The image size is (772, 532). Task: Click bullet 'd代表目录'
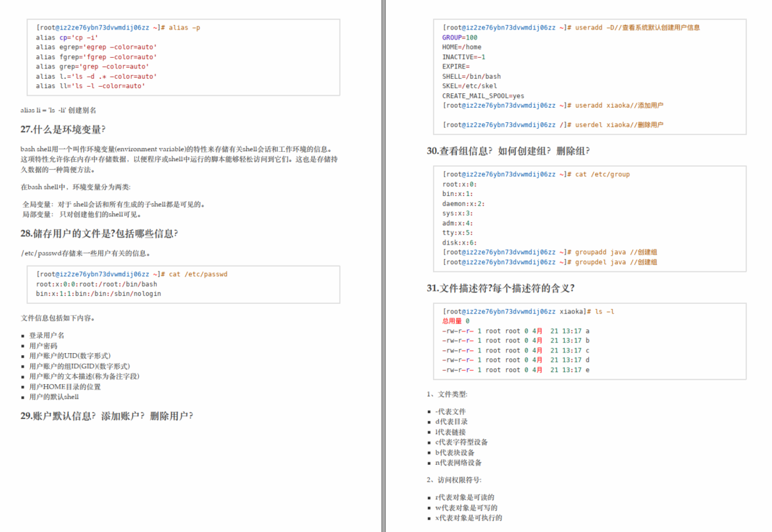[x=451, y=422]
